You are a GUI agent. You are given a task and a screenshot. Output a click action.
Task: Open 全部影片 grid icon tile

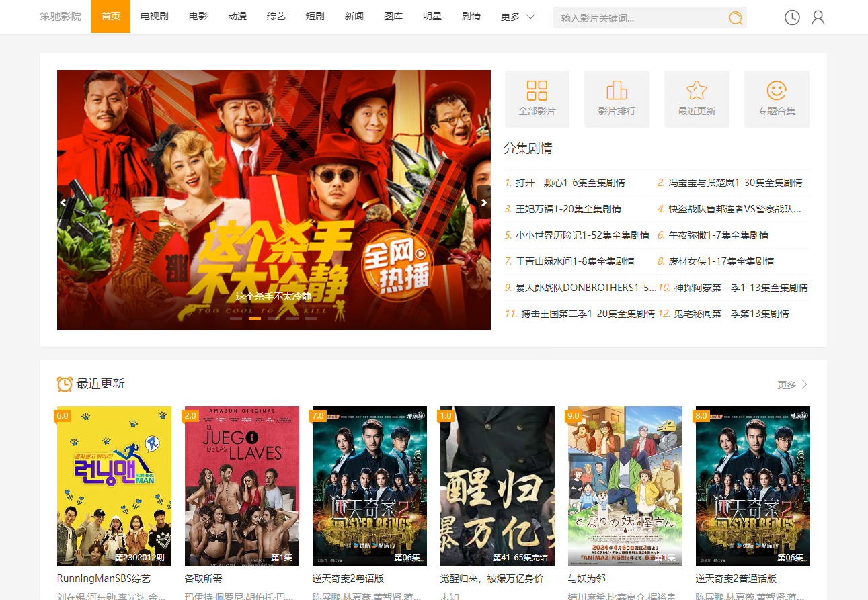pos(537,99)
